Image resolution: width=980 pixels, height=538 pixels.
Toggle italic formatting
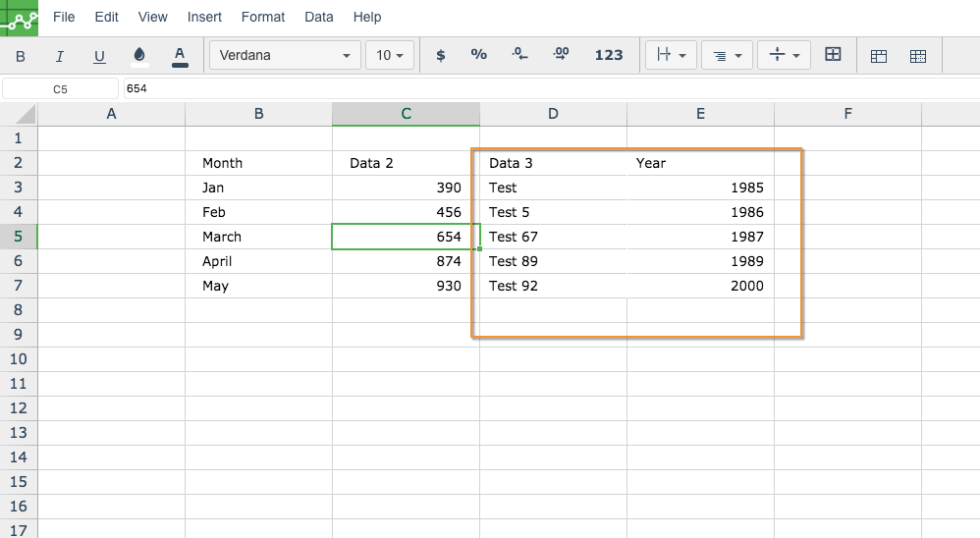[59, 56]
